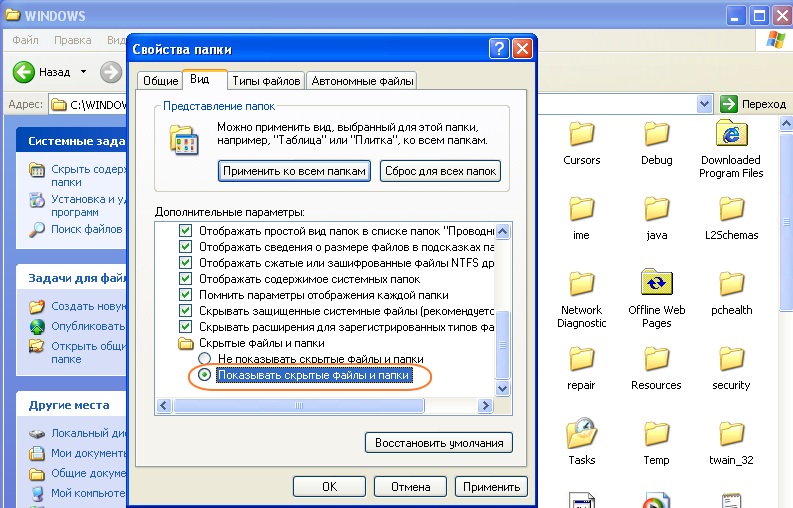Click Локальный диск drive in sidebar
The image size is (793, 508).
point(36,434)
